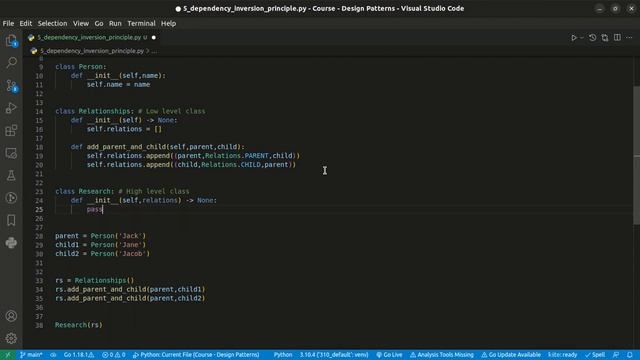This screenshot has height=360, width=640.
Task: Open the View menu
Action: [81, 23]
